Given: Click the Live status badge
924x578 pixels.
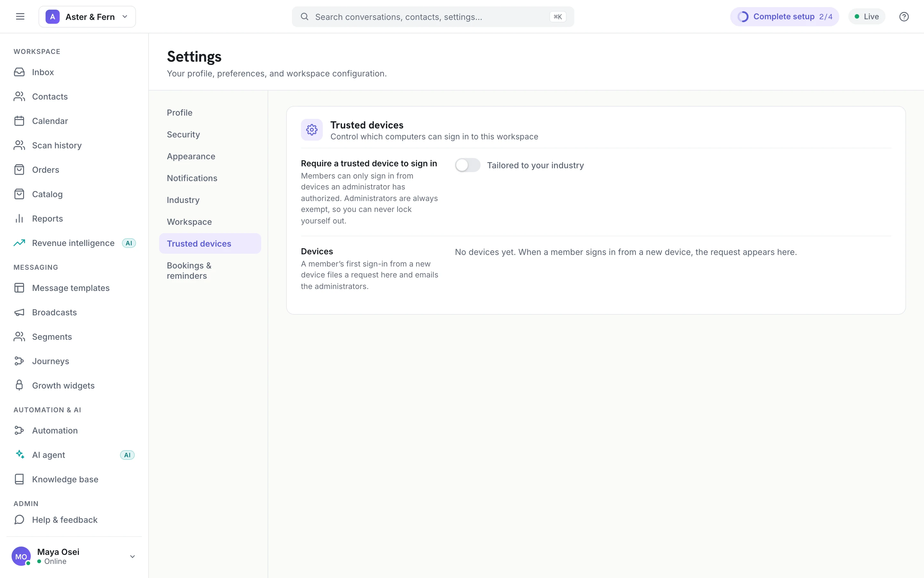Looking at the screenshot, I should click(x=867, y=17).
